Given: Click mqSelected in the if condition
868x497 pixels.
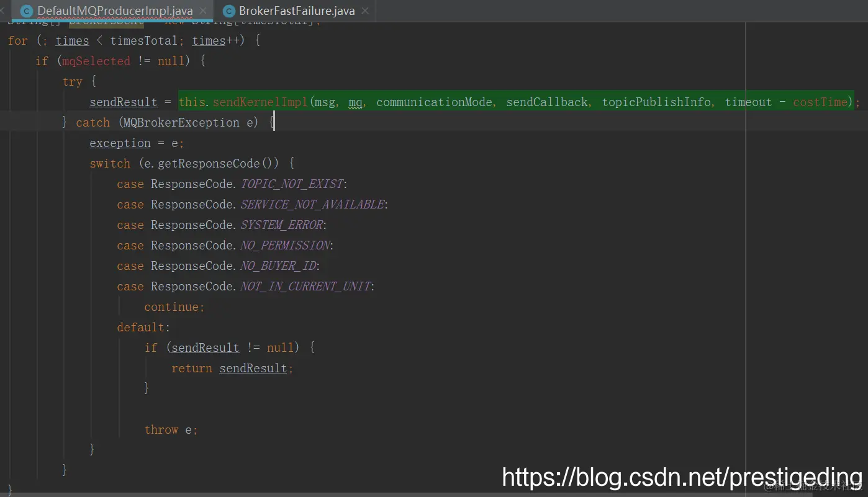Looking at the screenshot, I should 96,61.
